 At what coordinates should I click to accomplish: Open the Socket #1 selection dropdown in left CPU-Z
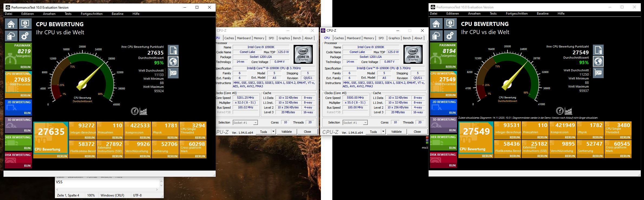coord(245,123)
